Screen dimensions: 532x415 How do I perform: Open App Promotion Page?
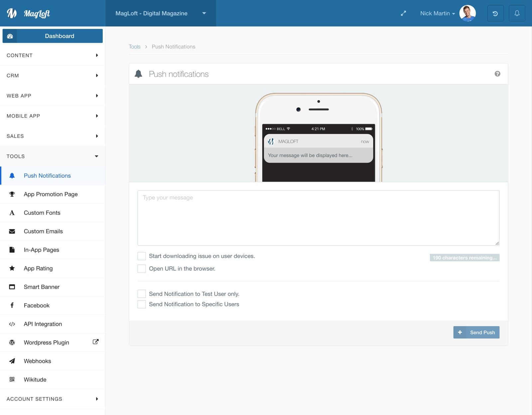(53, 194)
